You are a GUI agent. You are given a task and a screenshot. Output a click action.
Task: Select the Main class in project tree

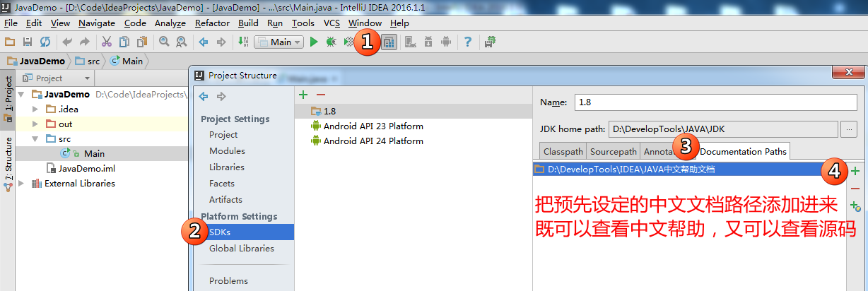click(94, 153)
